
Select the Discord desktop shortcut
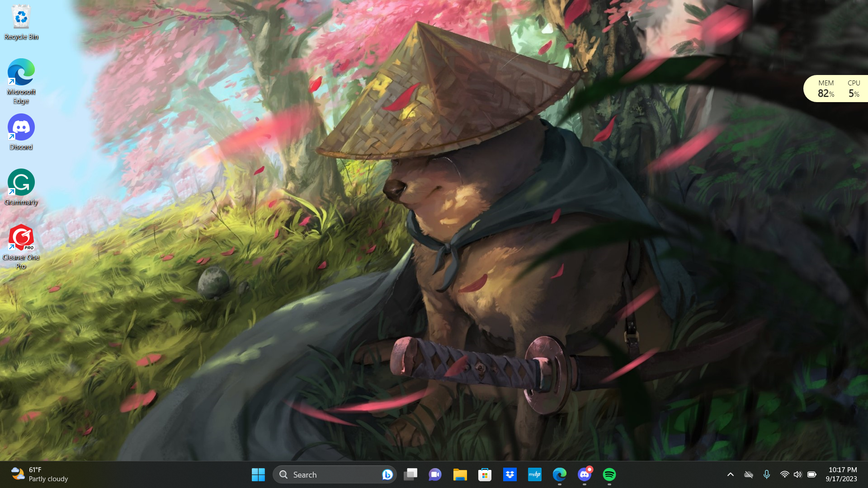click(21, 132)
